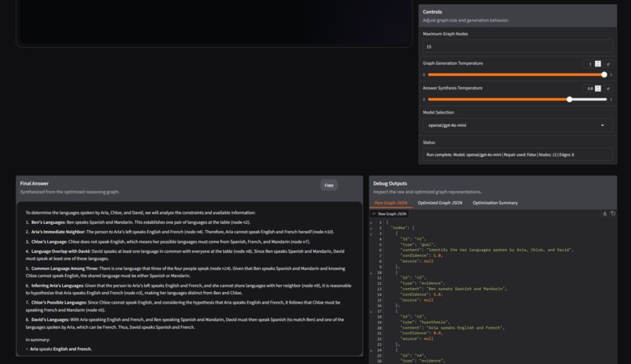Screen dimensions: 631x364
Task: Click "Ben's Languages" bold text in answer
Action: (49, 222)
